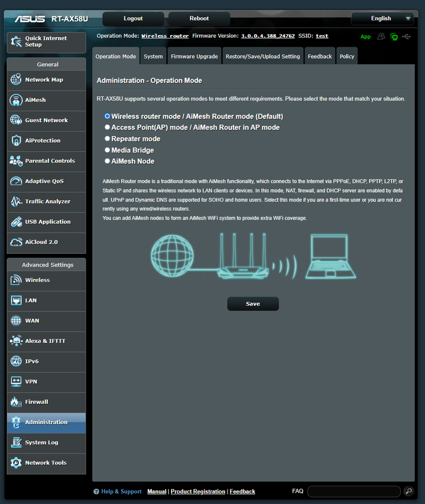Open the Wireless settings icon
Screen dimensions: 425x504
coord(16,280)
